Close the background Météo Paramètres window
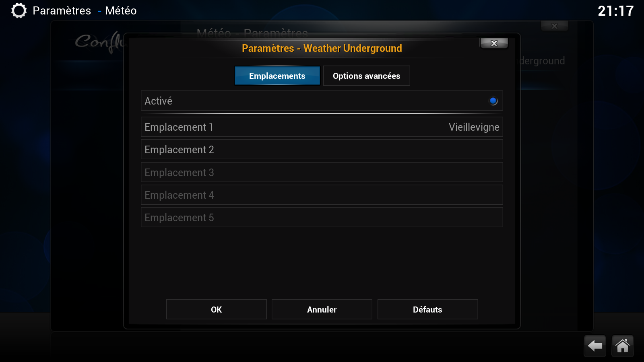 pos(555,26)
